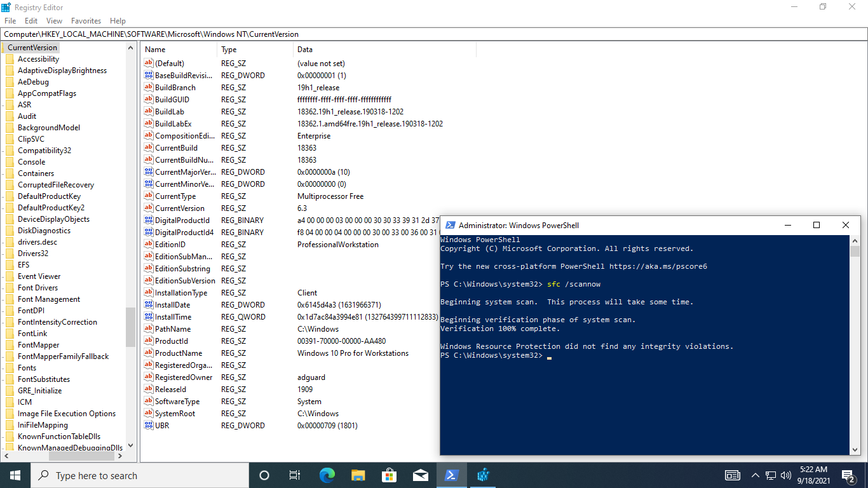The image size is (868, 488).
Task: Click the InstallDate DWORD icon
Action: [149, 305]
